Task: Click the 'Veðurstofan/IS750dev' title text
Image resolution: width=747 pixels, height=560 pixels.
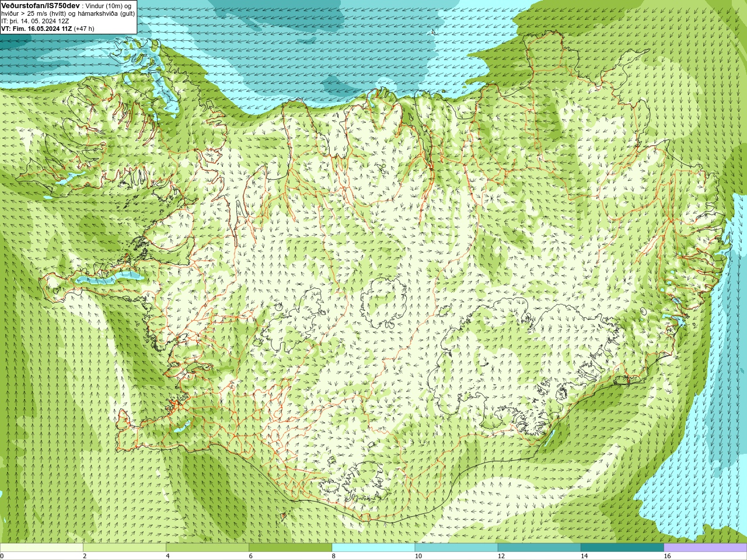Action: [x=40, y=5]
